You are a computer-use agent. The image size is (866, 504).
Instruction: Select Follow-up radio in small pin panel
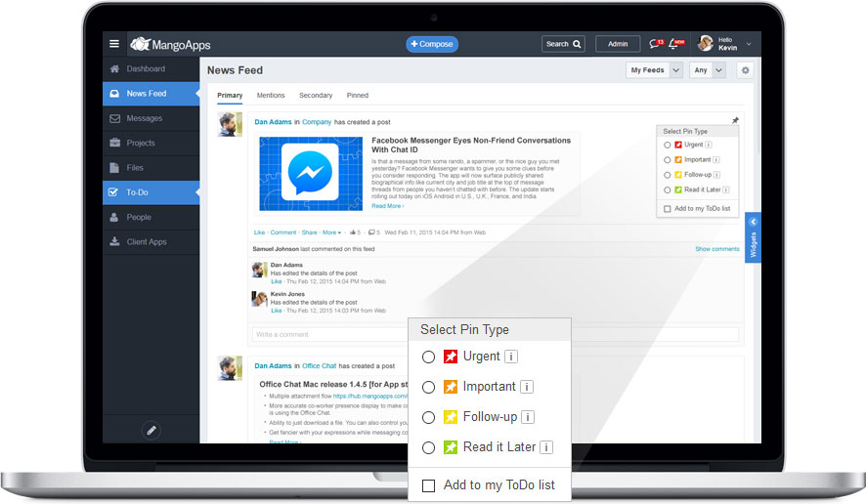(668, 175)
